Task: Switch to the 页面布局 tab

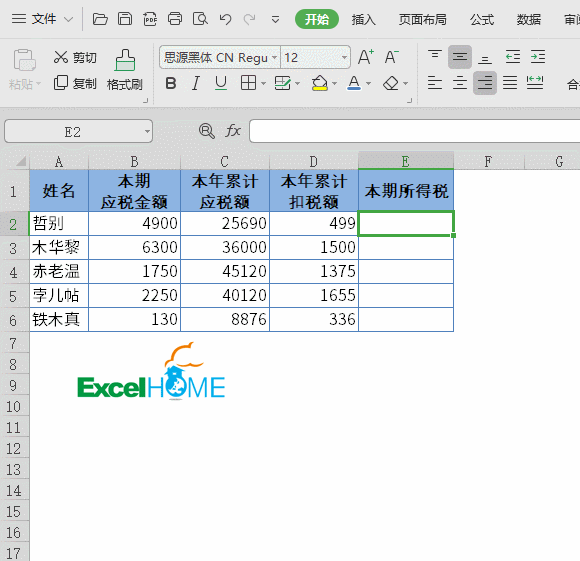Action: point(422,19)
